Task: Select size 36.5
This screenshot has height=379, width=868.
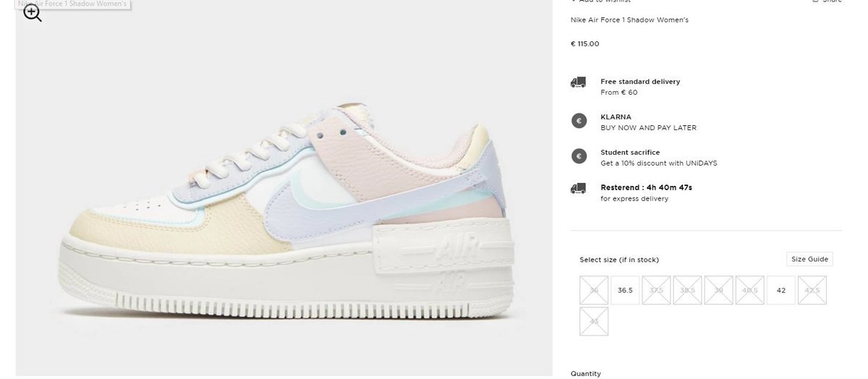Action: point(625,290)
